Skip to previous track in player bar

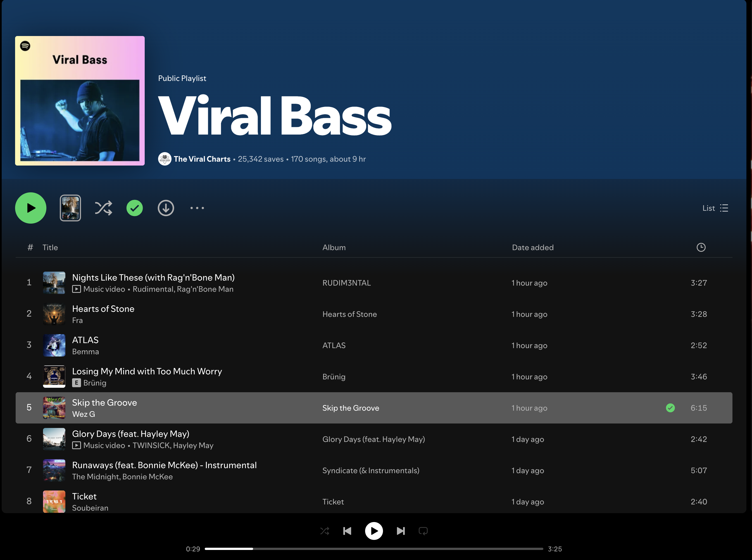(x=347, y=531)
